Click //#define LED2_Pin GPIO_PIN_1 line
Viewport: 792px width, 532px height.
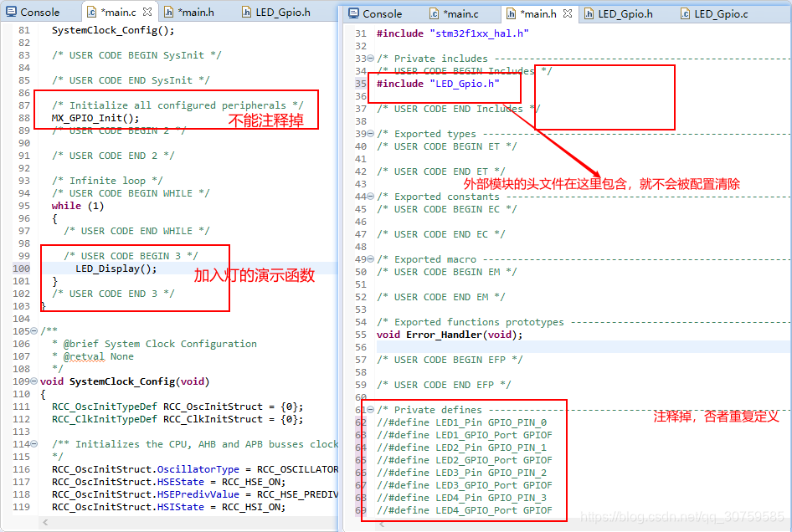[461, 448]
